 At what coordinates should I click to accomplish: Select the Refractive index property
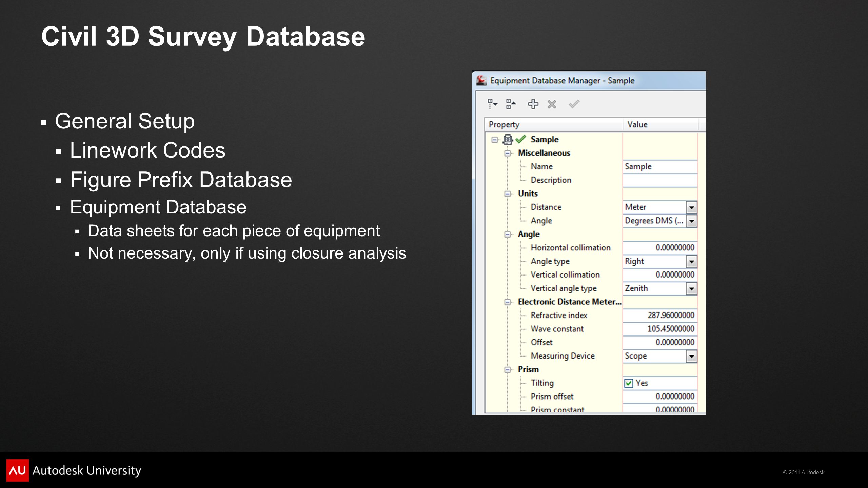click(559, 316)
